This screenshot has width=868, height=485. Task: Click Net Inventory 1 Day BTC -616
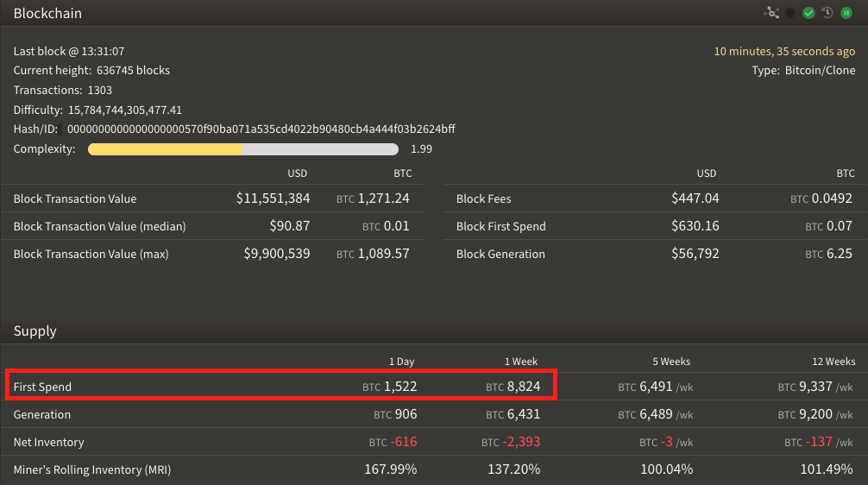pos(393,442)
